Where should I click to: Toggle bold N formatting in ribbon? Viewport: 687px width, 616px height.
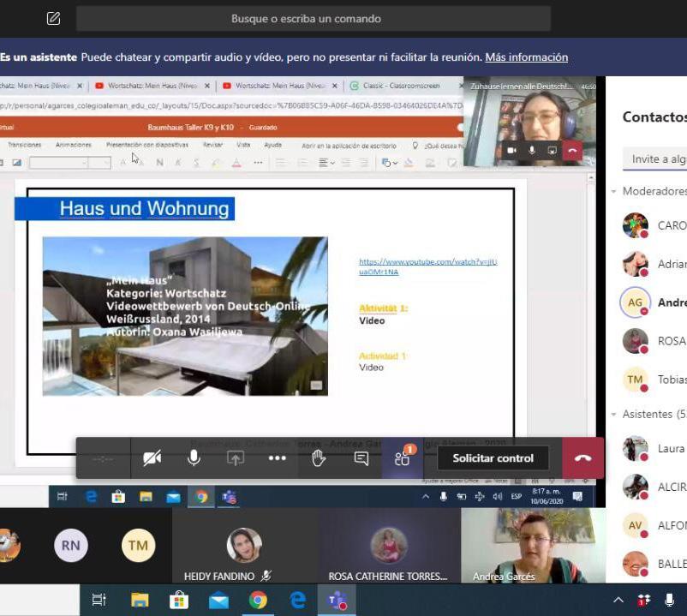[159, 163]
